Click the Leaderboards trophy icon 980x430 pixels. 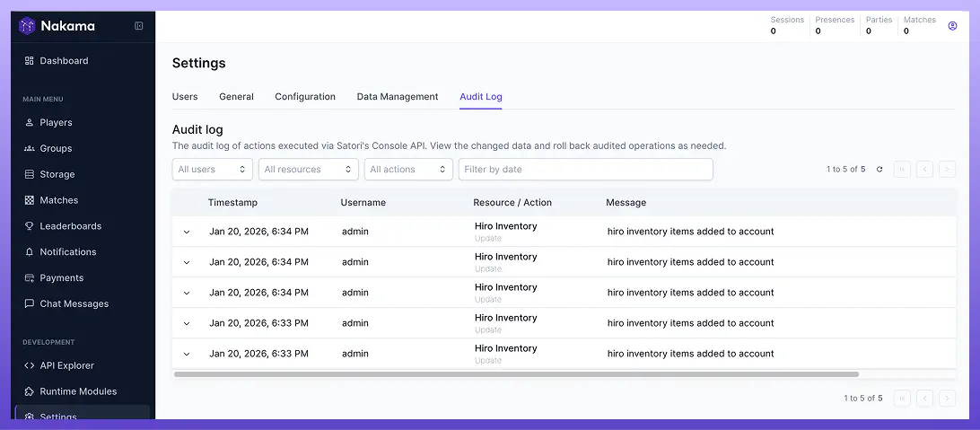pyautogui.click(x=29, y=226)
